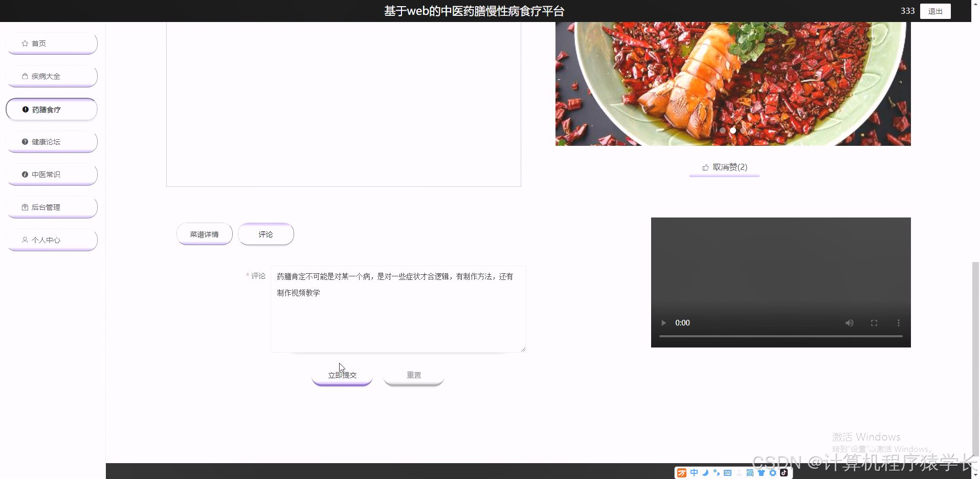Click the 退出 logout button
The image size is (980, 479).
click(936, 10)
